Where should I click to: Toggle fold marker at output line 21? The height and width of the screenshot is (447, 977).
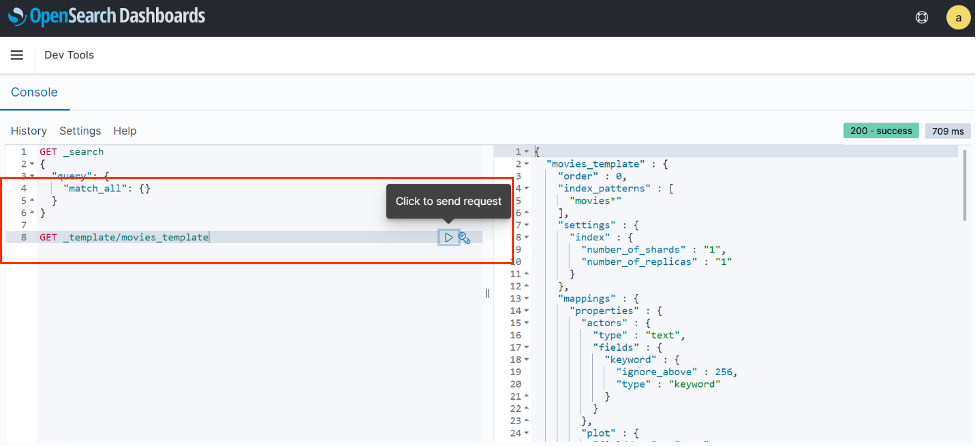(x=527, y=397)
